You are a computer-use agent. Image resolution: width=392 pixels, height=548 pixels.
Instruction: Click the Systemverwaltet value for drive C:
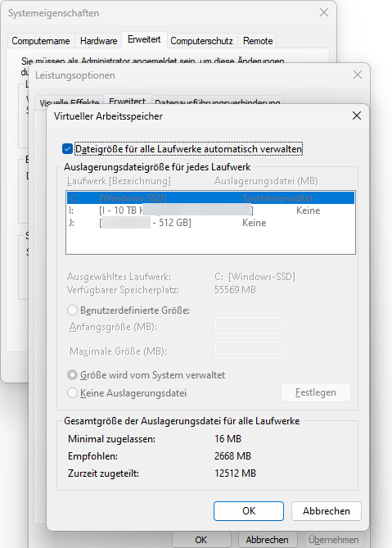click(x=277, y=198)
